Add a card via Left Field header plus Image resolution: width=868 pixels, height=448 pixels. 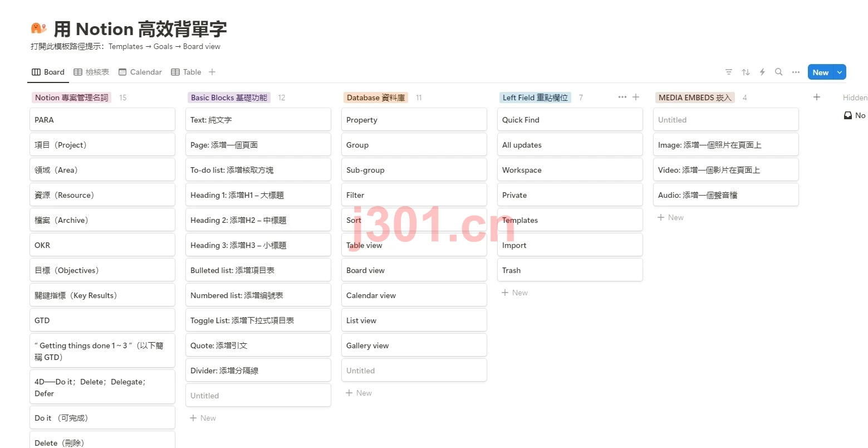coord(636,97)
